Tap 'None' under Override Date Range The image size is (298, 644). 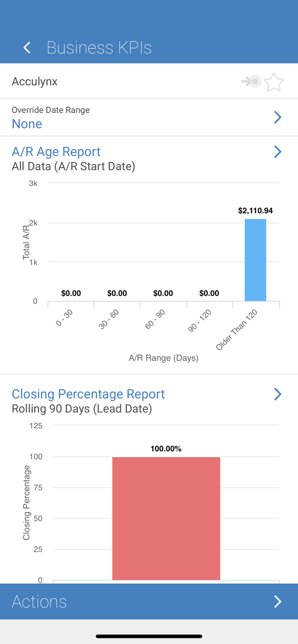27,124
